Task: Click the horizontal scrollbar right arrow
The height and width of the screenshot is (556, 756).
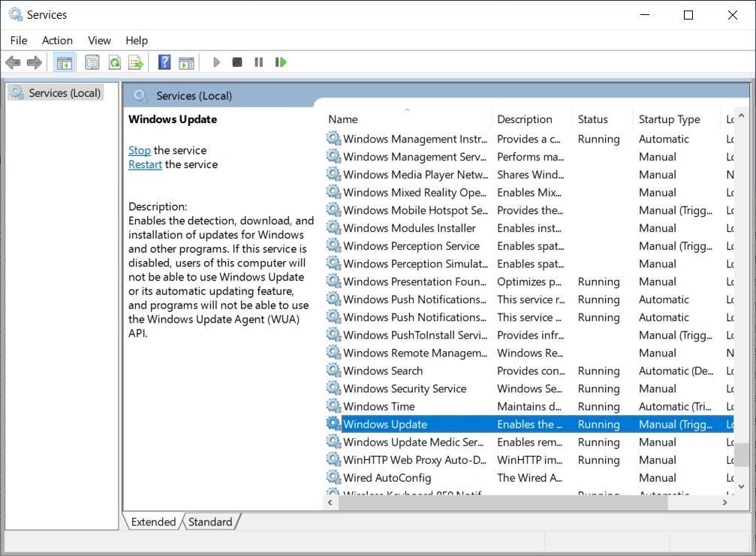Action: coord(725,503)
